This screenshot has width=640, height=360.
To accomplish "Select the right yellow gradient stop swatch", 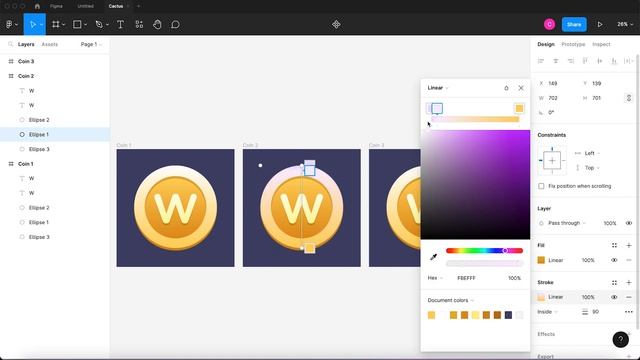I will (519, 108).
